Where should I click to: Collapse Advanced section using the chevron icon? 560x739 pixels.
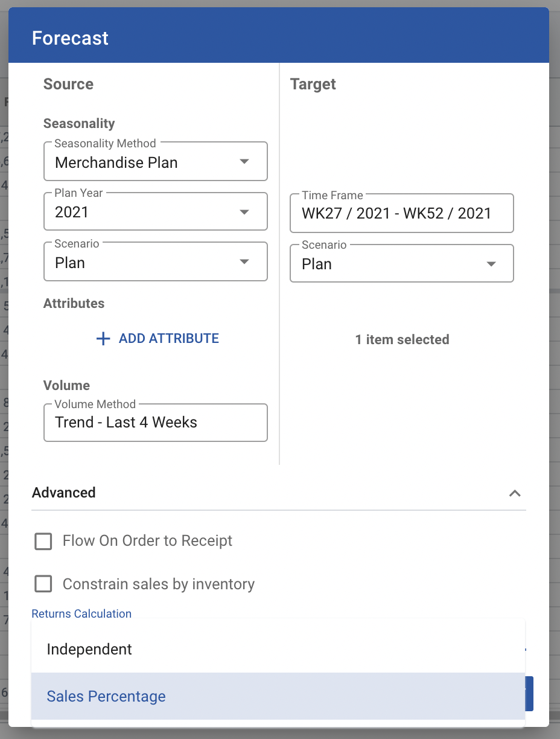[x=515, y=493]
